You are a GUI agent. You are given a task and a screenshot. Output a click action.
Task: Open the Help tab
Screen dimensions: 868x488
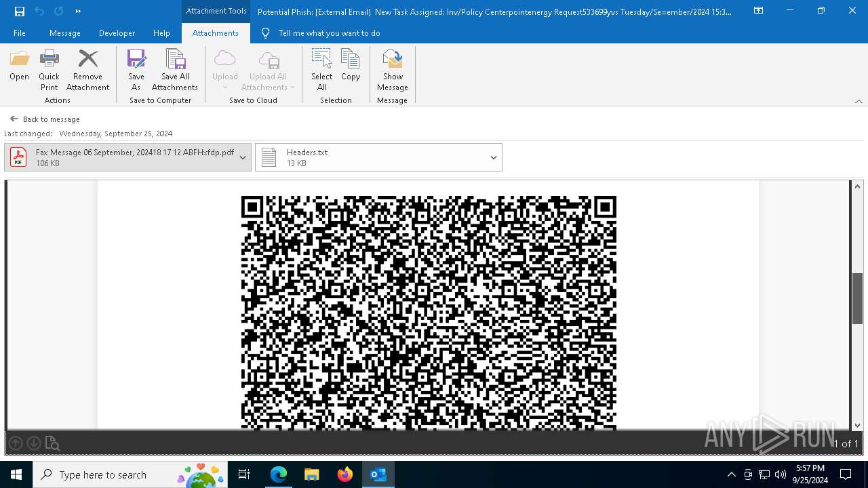[161, 33]
